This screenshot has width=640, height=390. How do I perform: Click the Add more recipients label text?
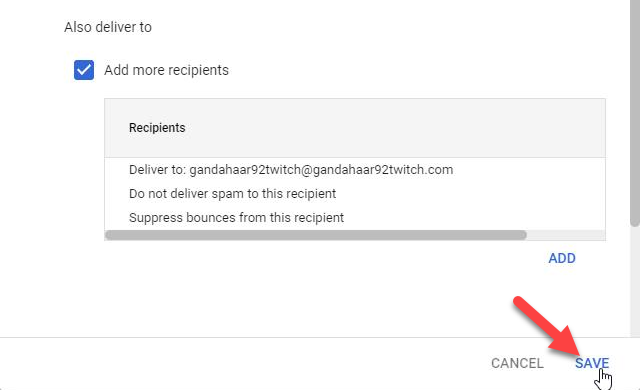pos(166,70)
